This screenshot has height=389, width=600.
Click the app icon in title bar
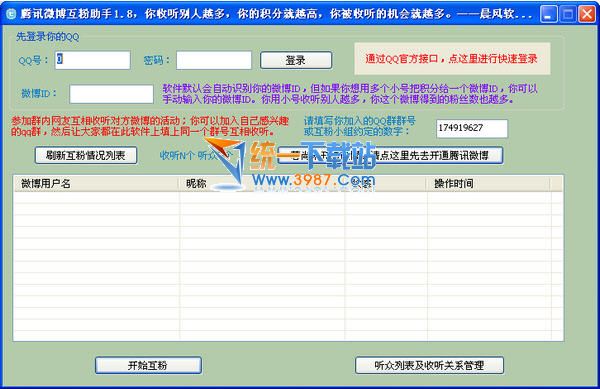(10, 14)
